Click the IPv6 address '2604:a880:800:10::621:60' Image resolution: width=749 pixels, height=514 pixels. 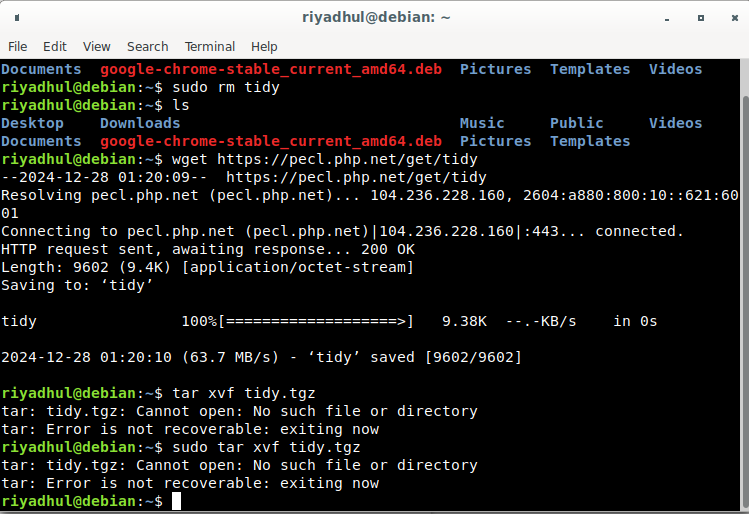[x=631, y=195]
